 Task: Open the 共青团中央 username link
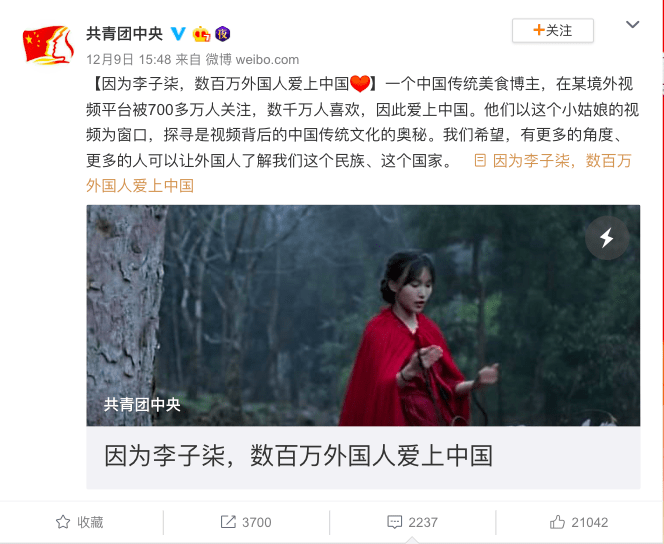coord(124,34)
